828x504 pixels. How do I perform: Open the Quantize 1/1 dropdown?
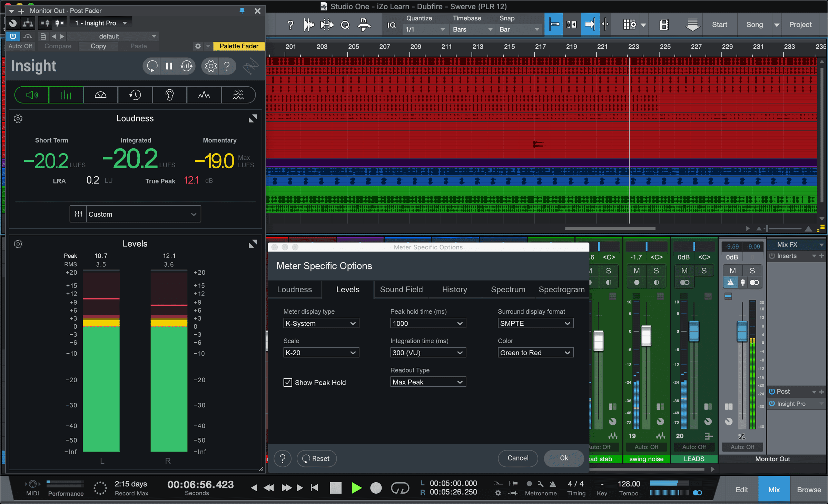425,29
